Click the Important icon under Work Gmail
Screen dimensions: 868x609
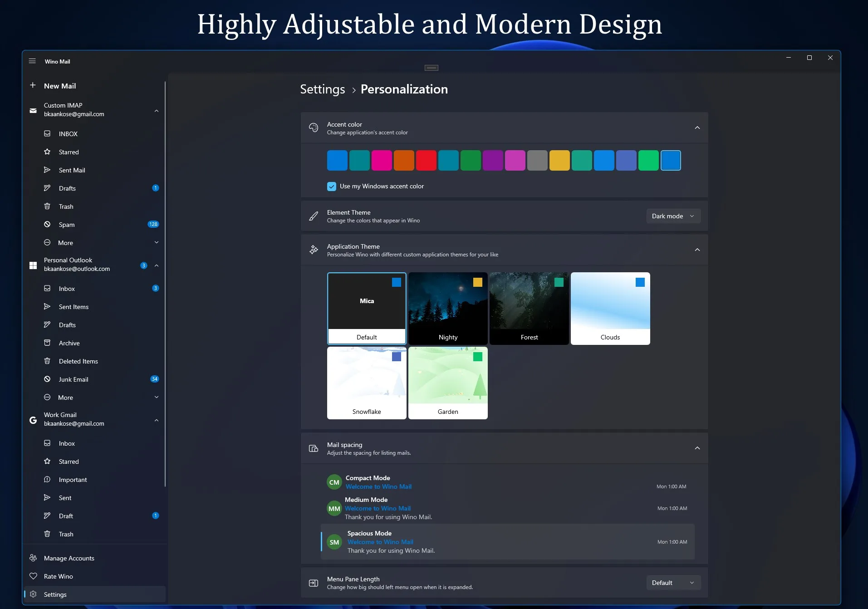(47, 479)
